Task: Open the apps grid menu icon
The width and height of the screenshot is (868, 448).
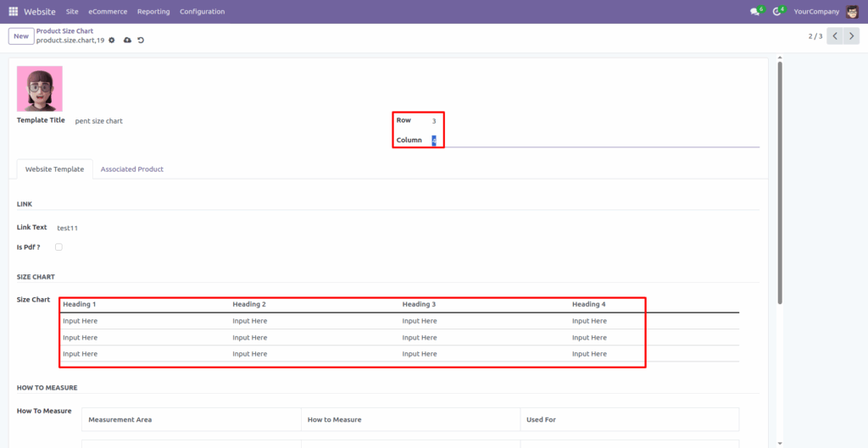Action: pyautogui.click(x=14, y=11)
